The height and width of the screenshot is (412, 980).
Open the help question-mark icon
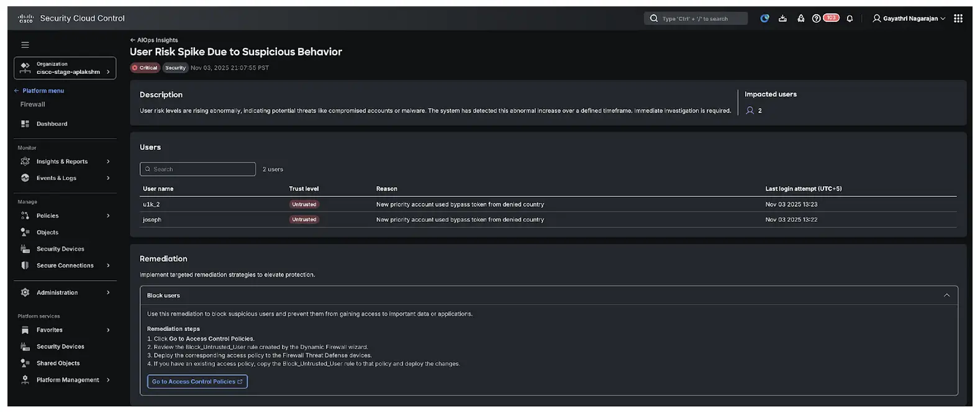816,19
